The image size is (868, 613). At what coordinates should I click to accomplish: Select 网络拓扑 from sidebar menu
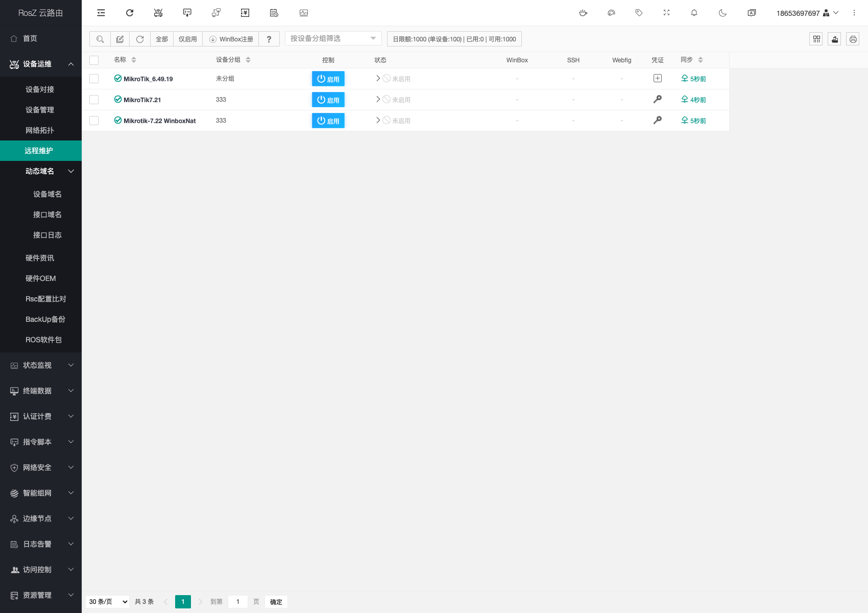[40, 130]
